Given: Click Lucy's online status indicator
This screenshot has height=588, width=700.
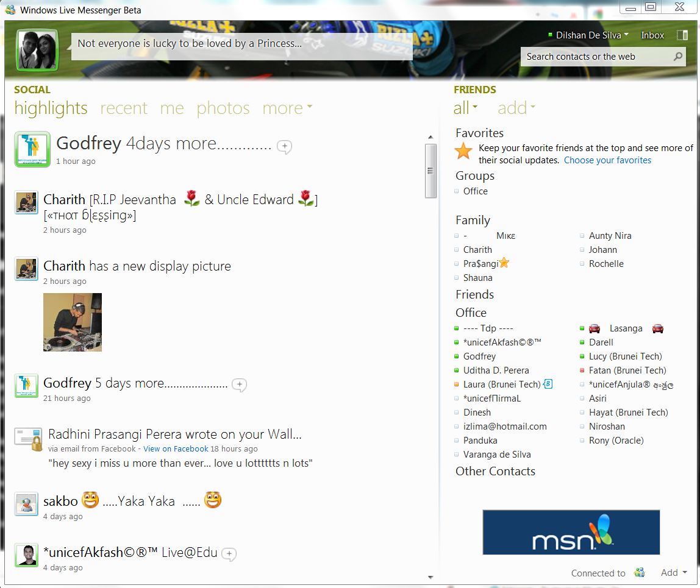Looking at the screenshot, I should click(582, 356).
